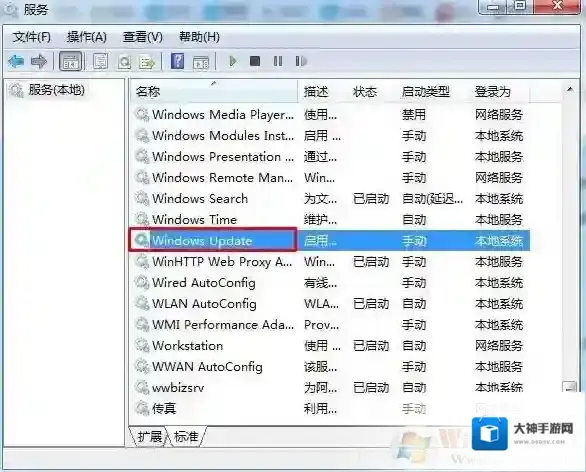Click 已启动 status of WLAN AutoConfig
Screen dimensions: 586x472
(x=371, y=303)
